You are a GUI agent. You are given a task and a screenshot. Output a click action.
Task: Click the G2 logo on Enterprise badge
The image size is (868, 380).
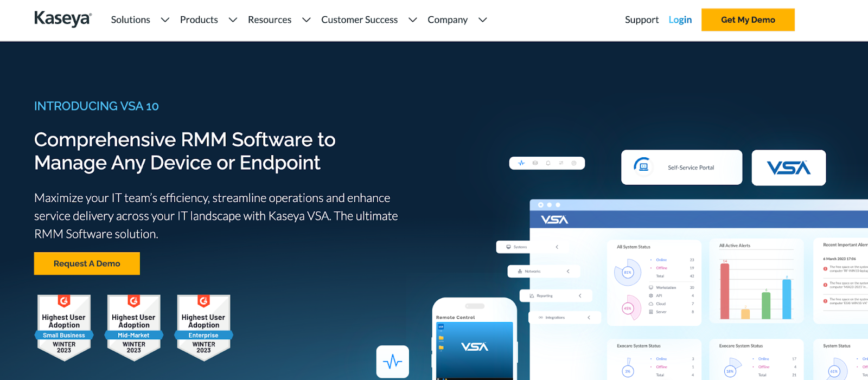click(204, 300)
